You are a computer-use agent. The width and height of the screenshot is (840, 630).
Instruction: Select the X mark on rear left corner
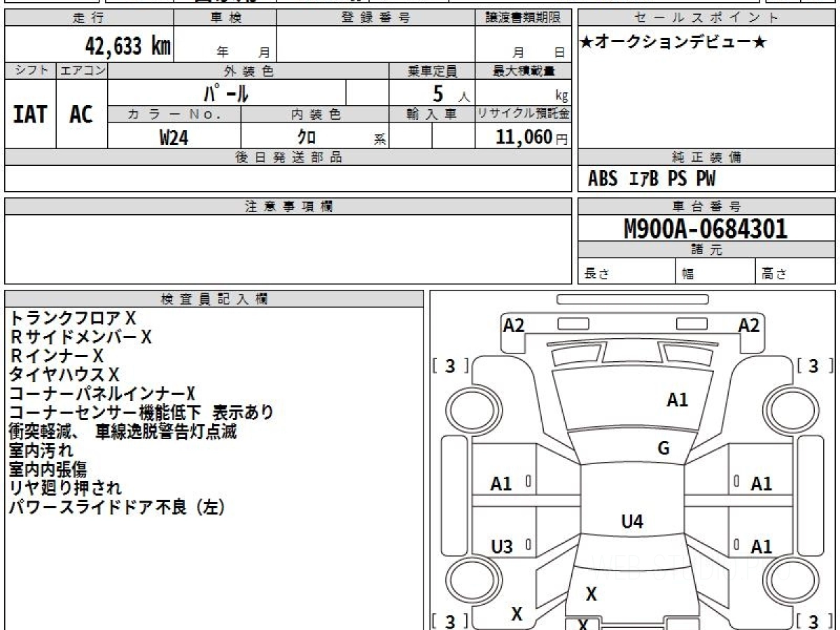click(x=517, y=614)
